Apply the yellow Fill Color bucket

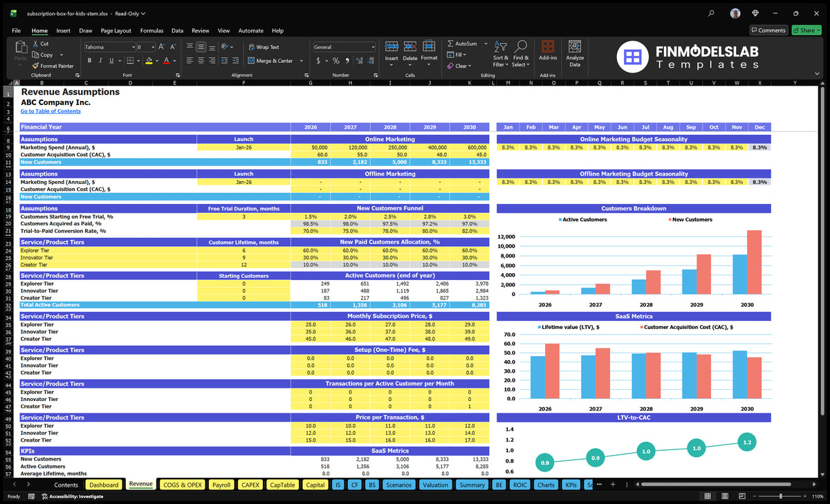coord(149,61)
